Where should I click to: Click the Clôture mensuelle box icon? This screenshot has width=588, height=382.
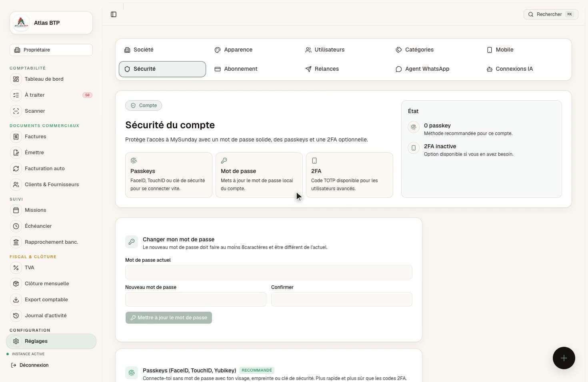(16, 284)
